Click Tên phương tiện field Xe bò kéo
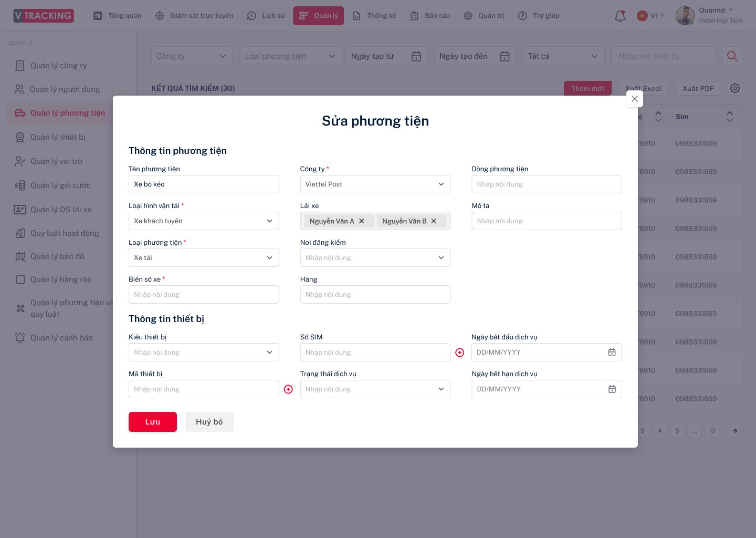The width and height of the screenshot is (756, 538). click(x=204, y=184)
